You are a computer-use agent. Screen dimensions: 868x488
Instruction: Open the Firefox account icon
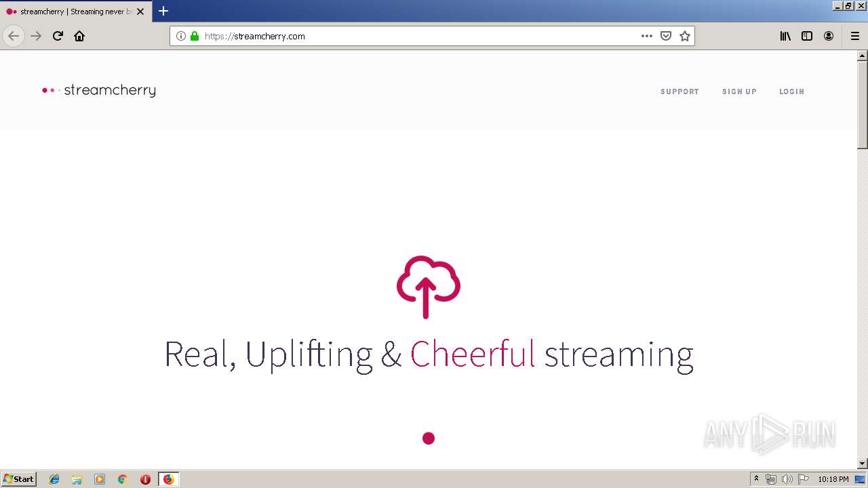[829, 36]
